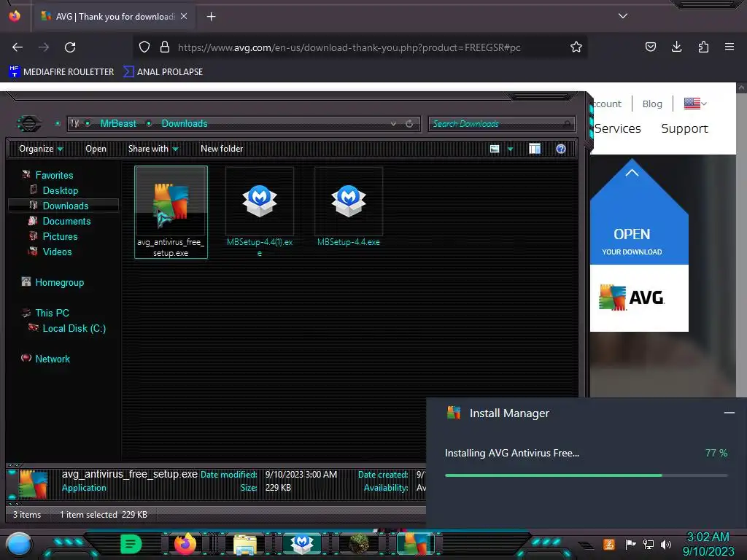Click the Search Downloads field

(x=502, y=124)
